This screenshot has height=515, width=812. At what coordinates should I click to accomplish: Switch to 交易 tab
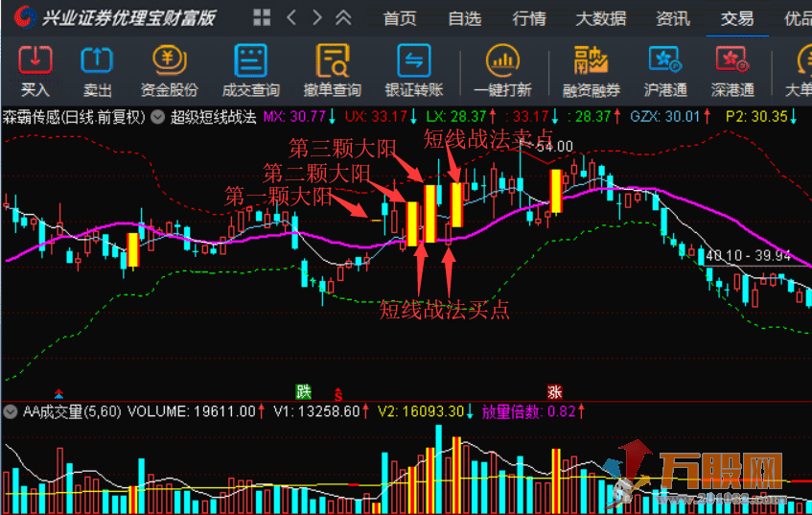point(737,18)
